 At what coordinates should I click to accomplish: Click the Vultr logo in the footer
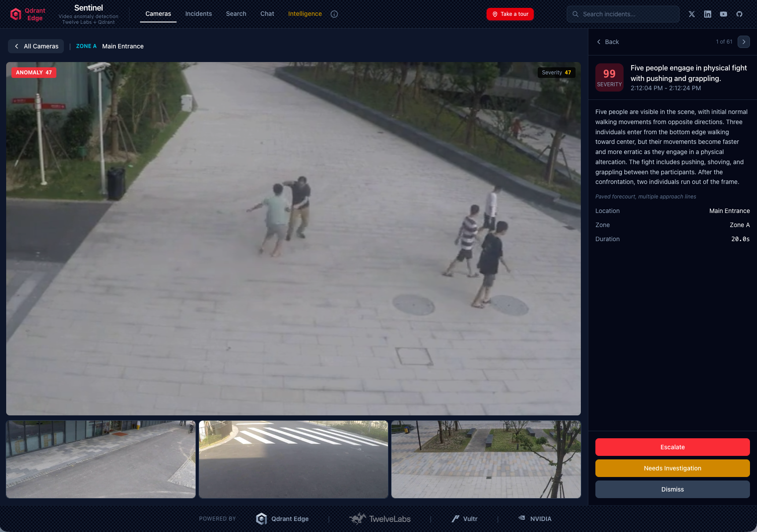point(465,518)
